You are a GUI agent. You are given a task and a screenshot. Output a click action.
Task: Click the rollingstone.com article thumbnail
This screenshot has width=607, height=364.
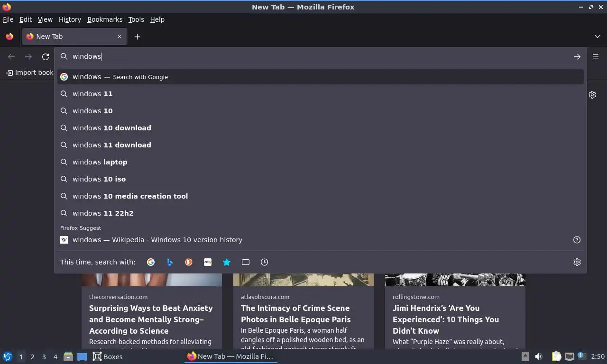tap(455, 280)
